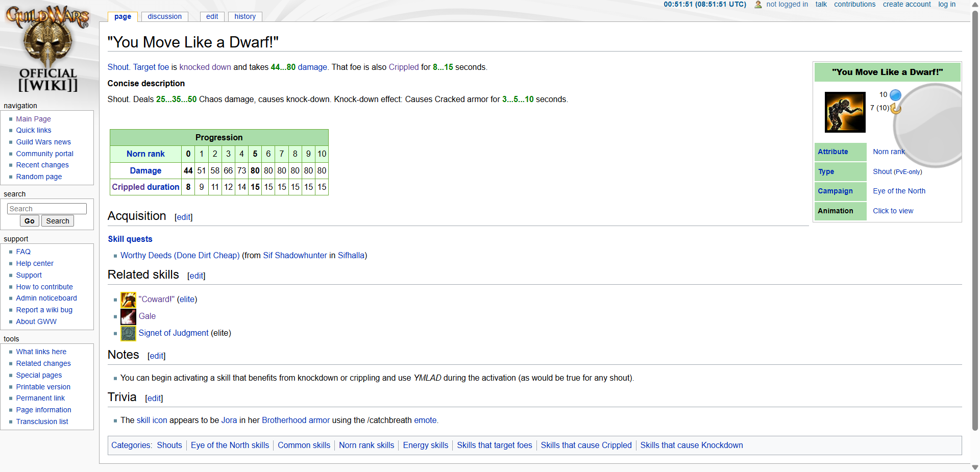Open Guild Wars news
The image size is (980, 472).
43,142
